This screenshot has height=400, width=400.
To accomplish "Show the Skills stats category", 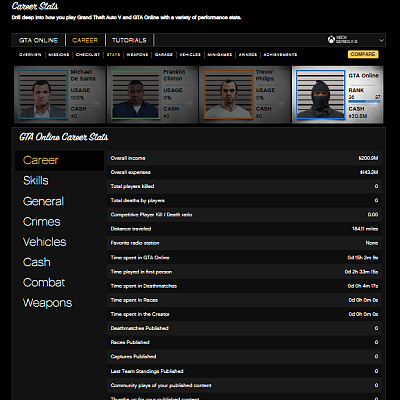I will (x=36, y=181).
